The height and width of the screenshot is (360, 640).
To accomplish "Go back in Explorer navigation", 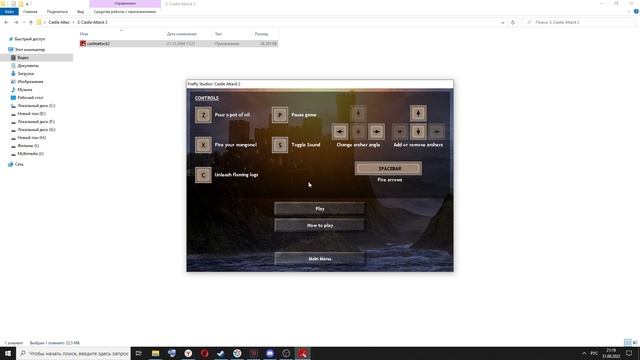I will pyautogui.click(x=6, y=22).
